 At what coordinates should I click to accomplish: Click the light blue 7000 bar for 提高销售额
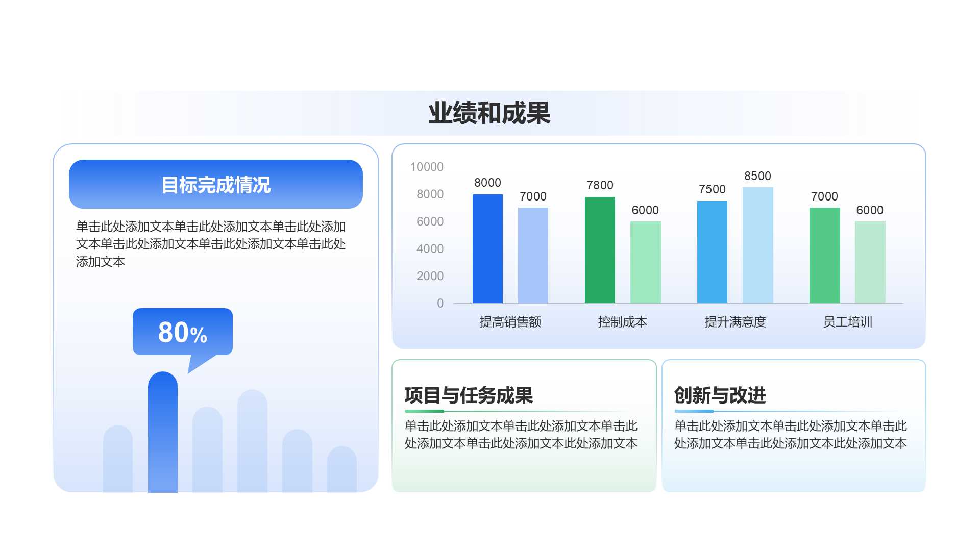coord(533,255)
